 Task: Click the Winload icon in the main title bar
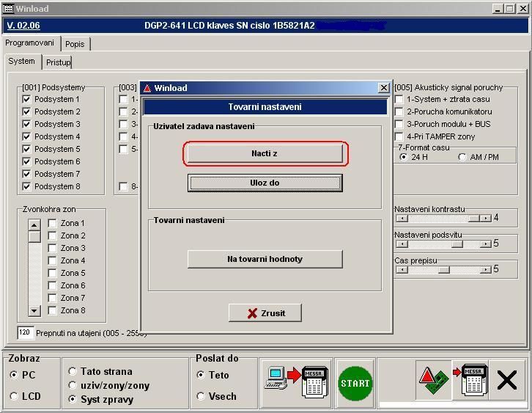[8, 9]
